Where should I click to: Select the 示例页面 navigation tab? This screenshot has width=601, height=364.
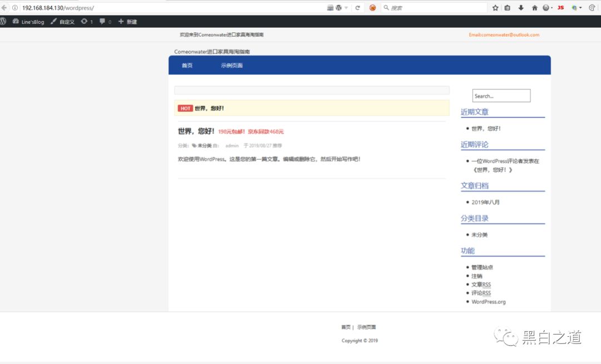coord(231,66)
